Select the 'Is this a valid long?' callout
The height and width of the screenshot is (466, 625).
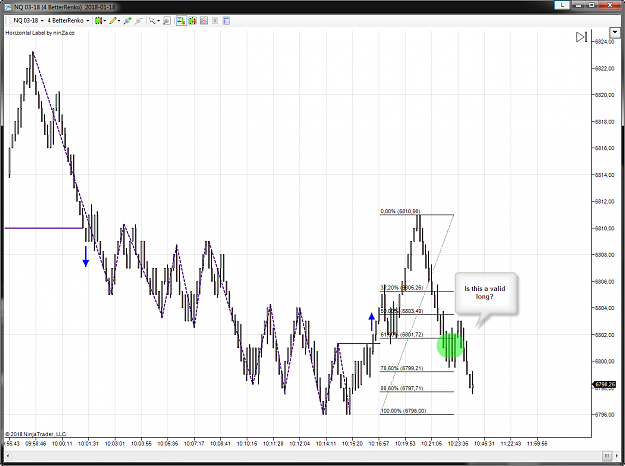(485, 293)
